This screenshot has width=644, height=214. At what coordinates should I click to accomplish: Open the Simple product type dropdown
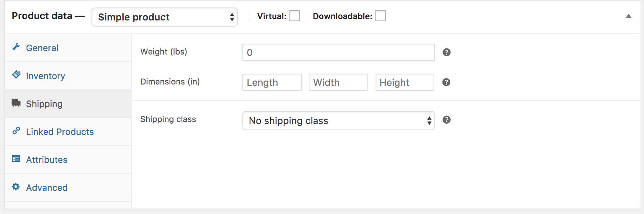[x=164, y=17]
